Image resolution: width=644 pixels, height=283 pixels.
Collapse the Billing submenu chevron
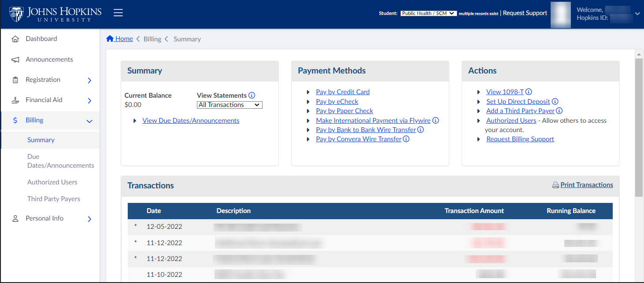point(89,121)
